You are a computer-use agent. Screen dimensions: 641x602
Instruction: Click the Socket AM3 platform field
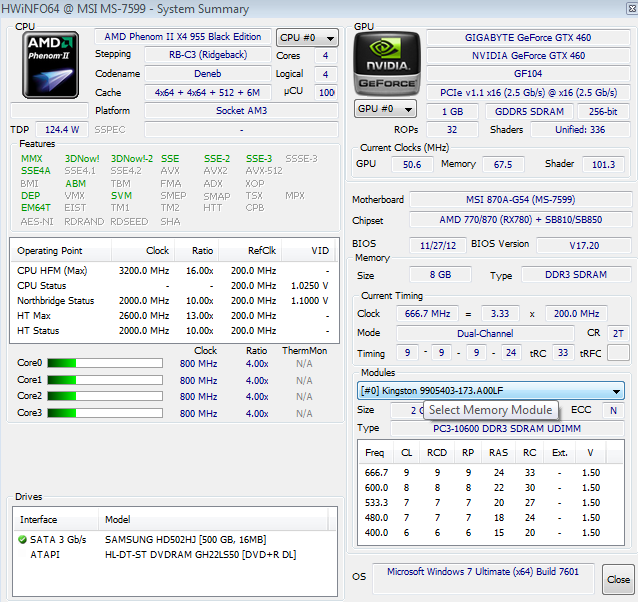pos(241,111)
